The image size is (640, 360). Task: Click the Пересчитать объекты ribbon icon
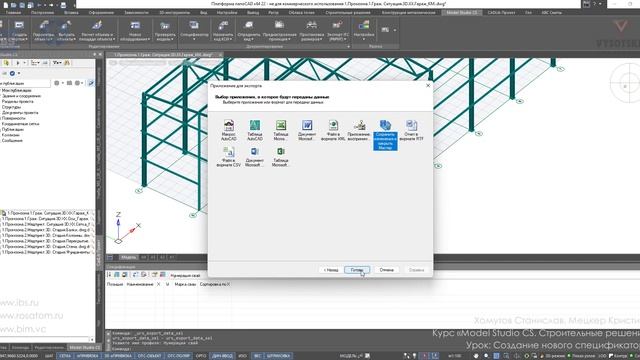[x=44, y=31]
